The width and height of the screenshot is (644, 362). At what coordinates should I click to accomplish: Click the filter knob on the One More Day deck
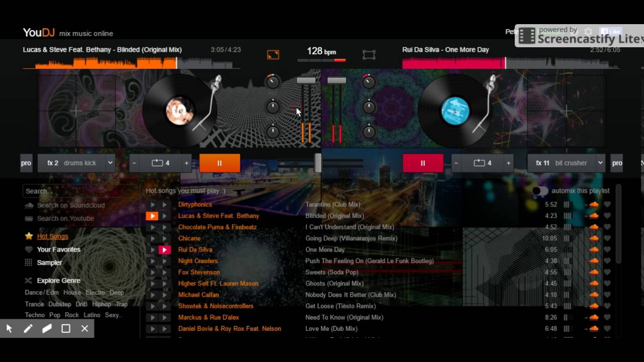click(x=369, y=132)
